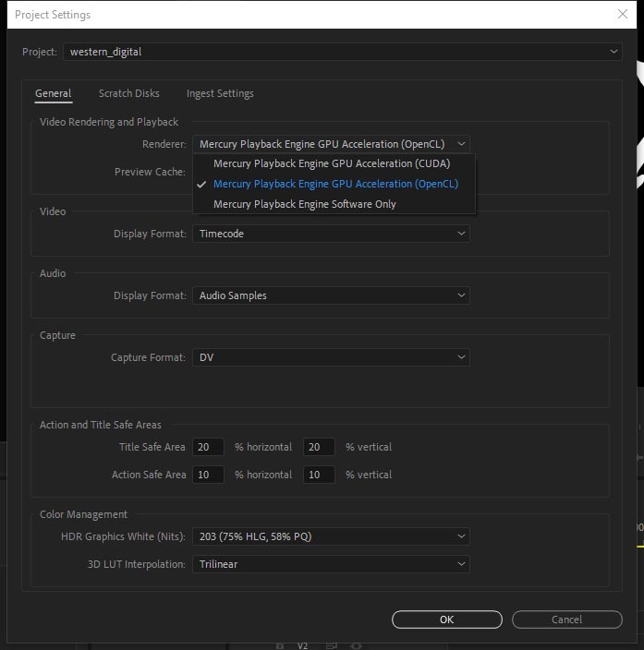Open the Capture Format DV dropdown
Viewport: 644px width, 650px height.
tap(331, 357)
